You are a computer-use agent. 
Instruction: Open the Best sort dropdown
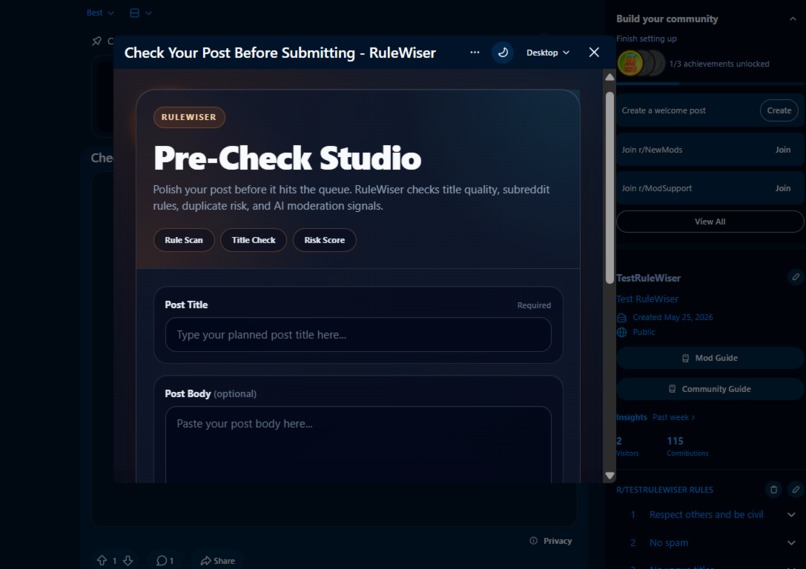click(100, 13)
